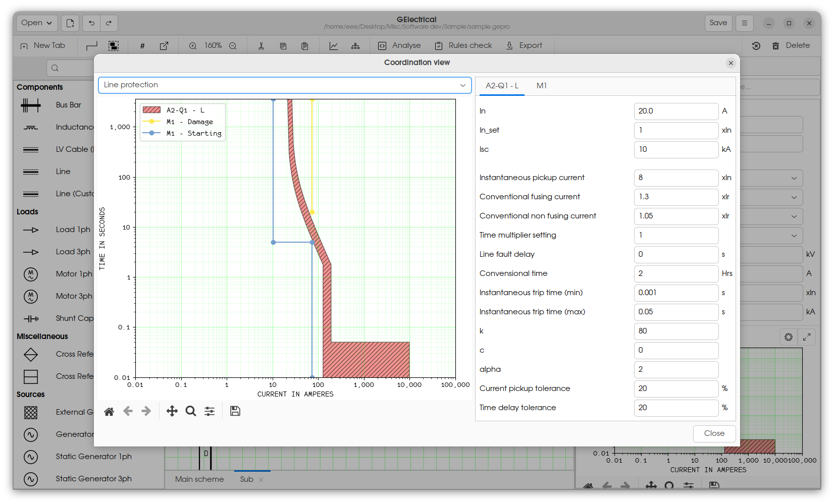This screenshot has height=504, width=834.
Task: Click the Time multiplier setting field
Action: (x=676, y=236)
